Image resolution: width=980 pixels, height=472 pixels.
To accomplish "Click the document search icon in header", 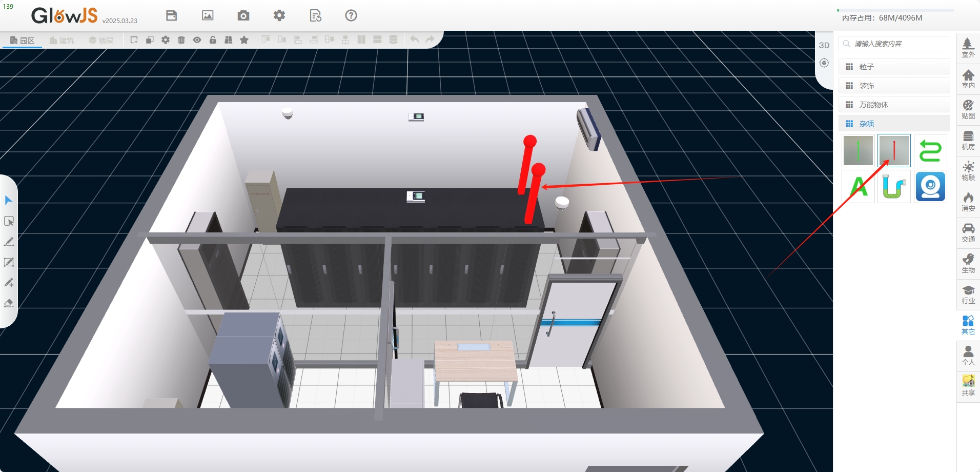I will 316,15.
